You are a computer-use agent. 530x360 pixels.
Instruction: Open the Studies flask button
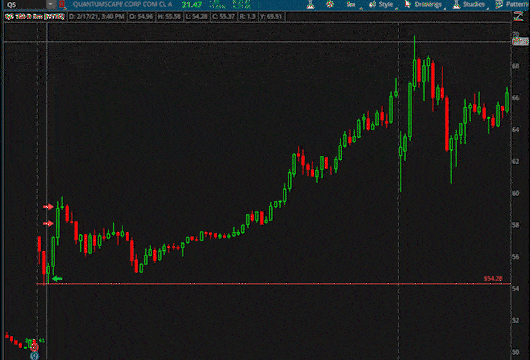pyautogui.click(x=469, y=4)
